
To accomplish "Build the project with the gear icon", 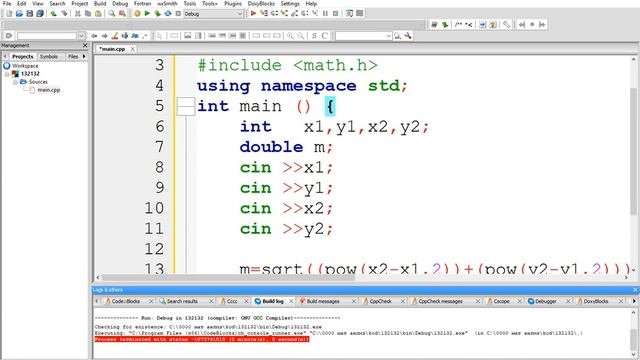I will pyautogui.click(x=137, y=13).
